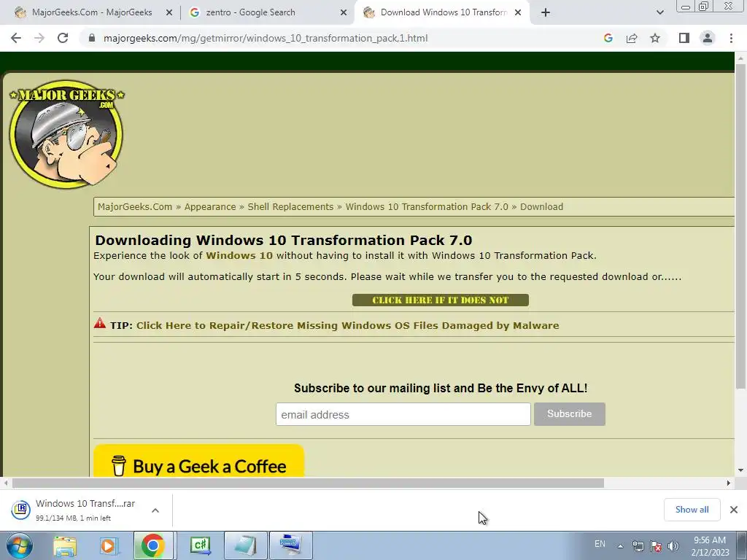Close the zentro Google Search tab
The width and height of the screenshot is (747, 560).
tap(344, 13)
